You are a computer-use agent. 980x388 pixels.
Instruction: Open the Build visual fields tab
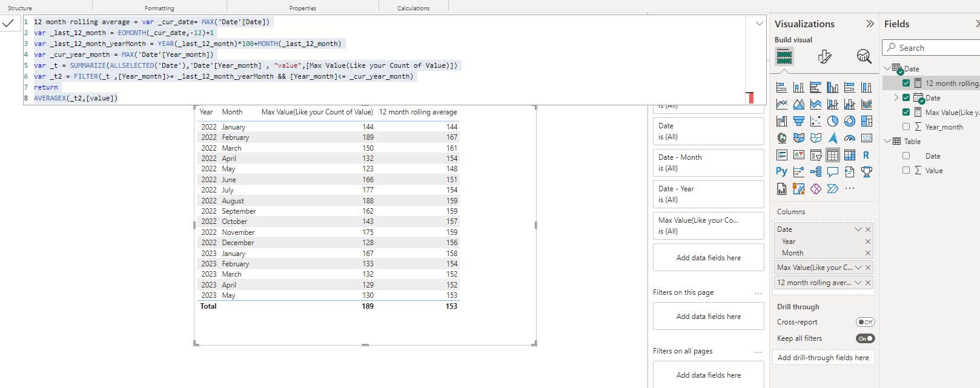tap(784, 56)
